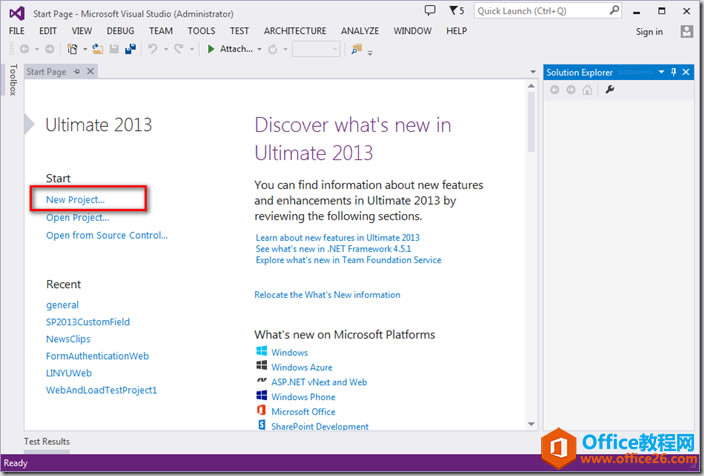The height and width of the screenshot is (476, 704).
Task: Open Properties wrench icon in Solution Explorer
Action: (610, 90)
